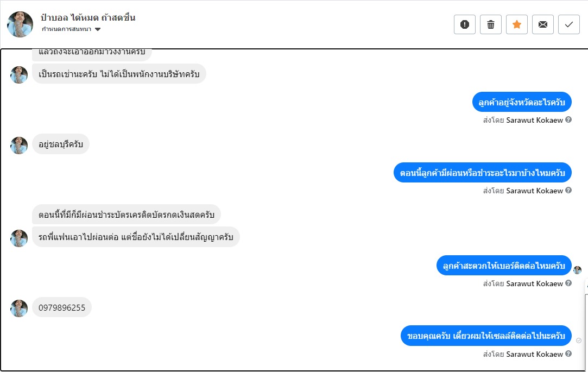Click the phone number message 0979896255

pyautogui.click(x=62, y=308)
